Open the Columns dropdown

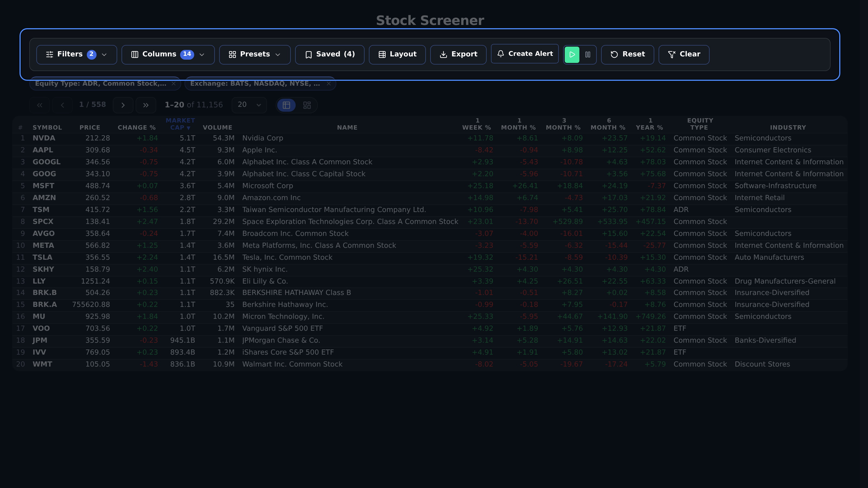point(168,54)
